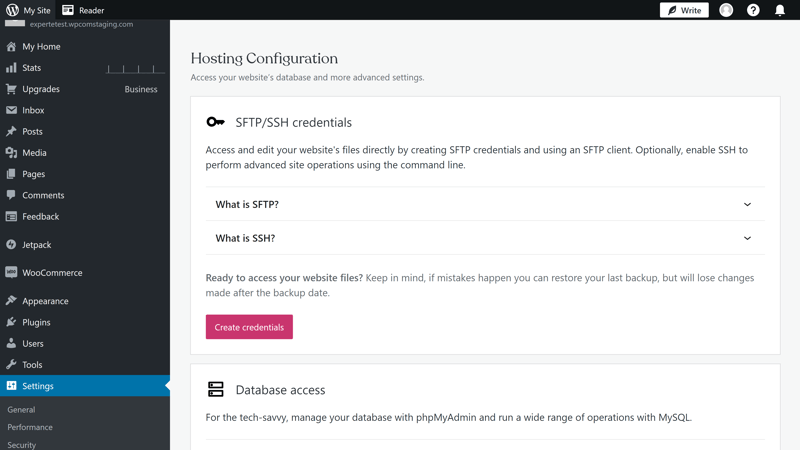This screenshot has width=800, height=450.
Task: Expand the What is SSH? question row
Action: (x=485, y=238)
